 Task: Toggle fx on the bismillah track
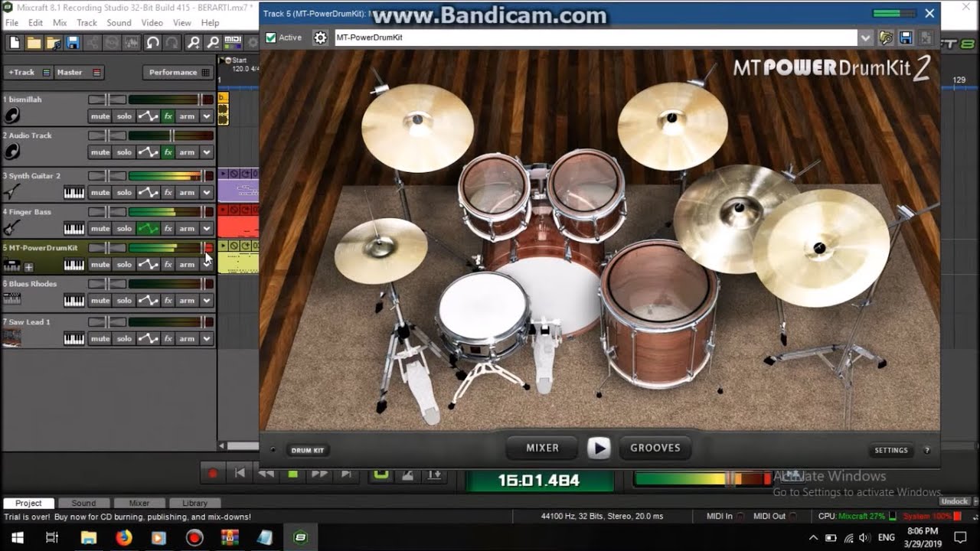tap(168, 116)
